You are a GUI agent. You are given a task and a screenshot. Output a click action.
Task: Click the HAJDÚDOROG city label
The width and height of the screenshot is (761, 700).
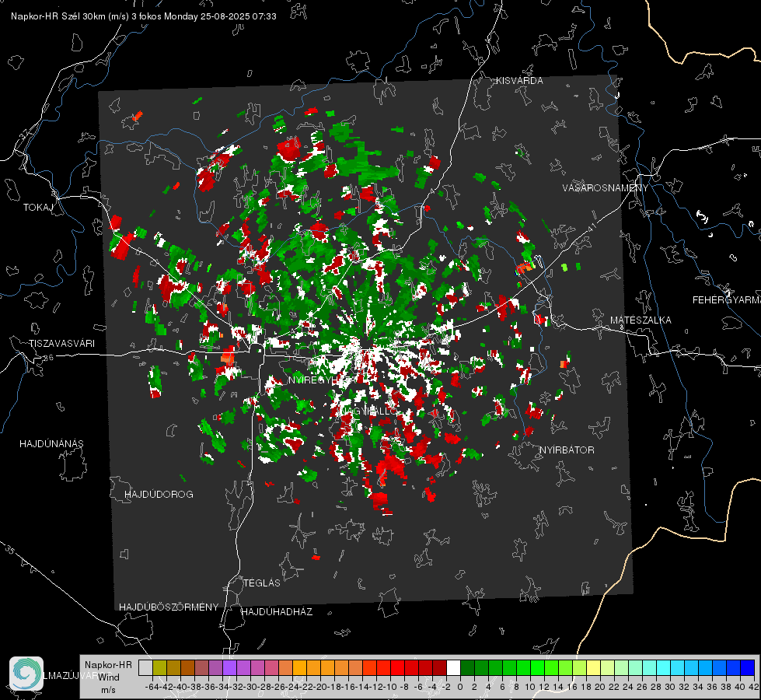[x=159, y=495]
